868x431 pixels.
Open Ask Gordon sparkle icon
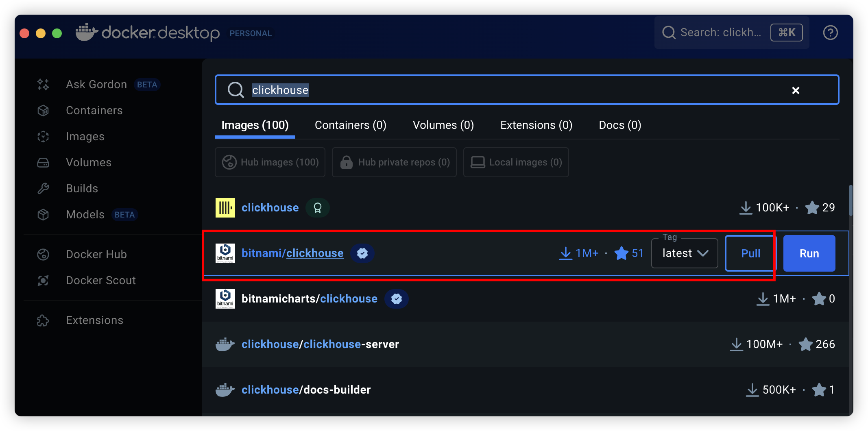(43, 84)
